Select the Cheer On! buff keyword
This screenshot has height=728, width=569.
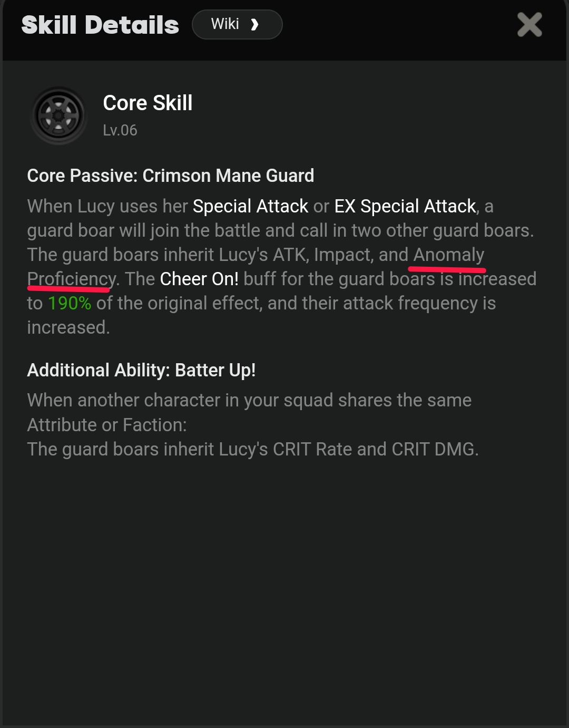tap(200, 278)
